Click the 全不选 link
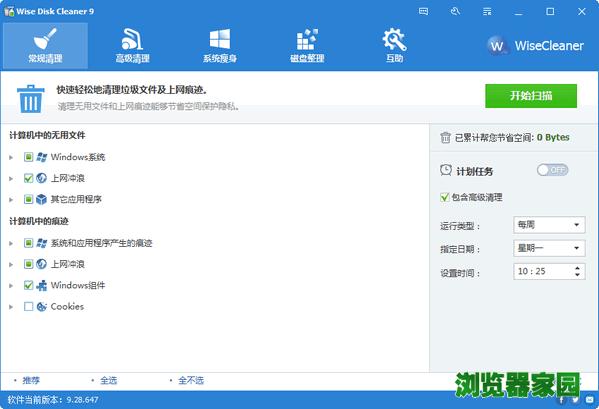599x409 pixels. coord(191,380)
